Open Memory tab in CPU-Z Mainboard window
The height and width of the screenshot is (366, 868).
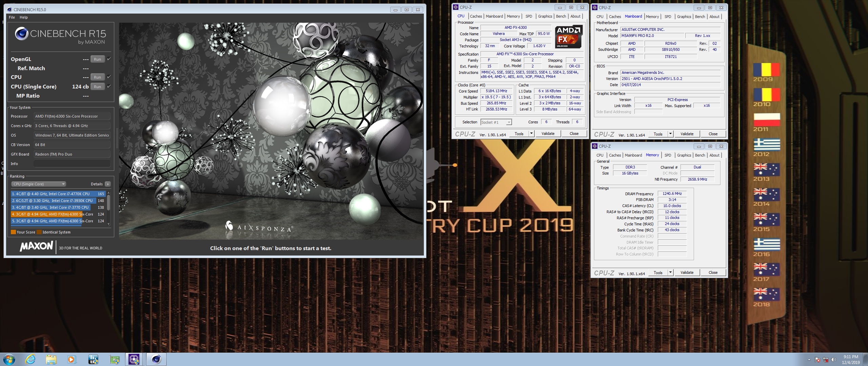click(x=652, y=17)
